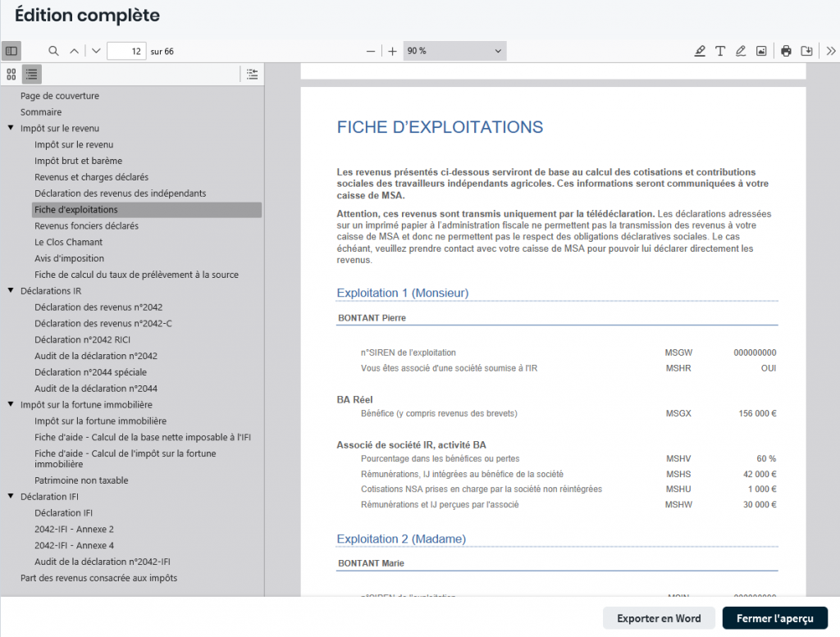Open Fiche d'aide - Calcul de la base nette imposable
Screen dimensions: 840x637
click(143, 437)
